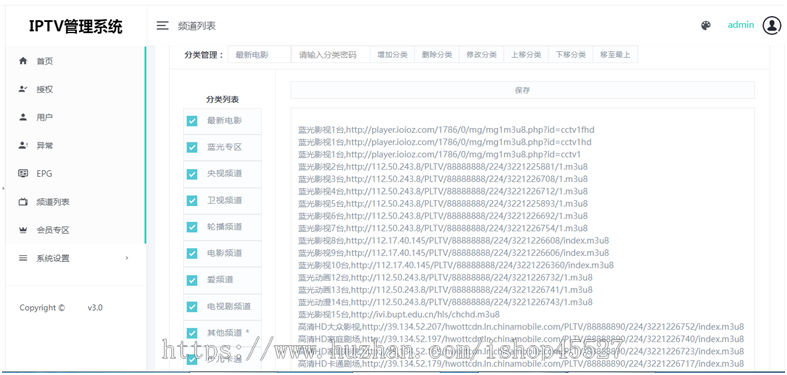Uncheck the 电视剧频道 category checkbox
787x375 pixels.
192,307
